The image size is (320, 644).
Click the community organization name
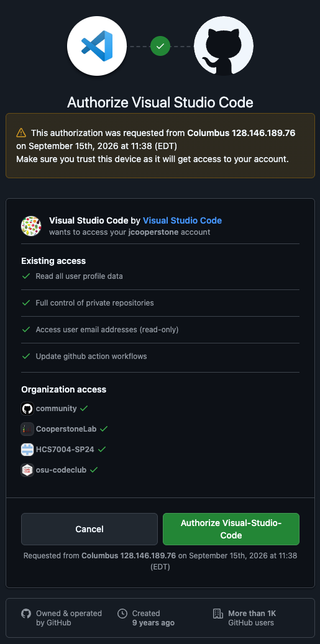pyautogui.click(x=57, y=408)
